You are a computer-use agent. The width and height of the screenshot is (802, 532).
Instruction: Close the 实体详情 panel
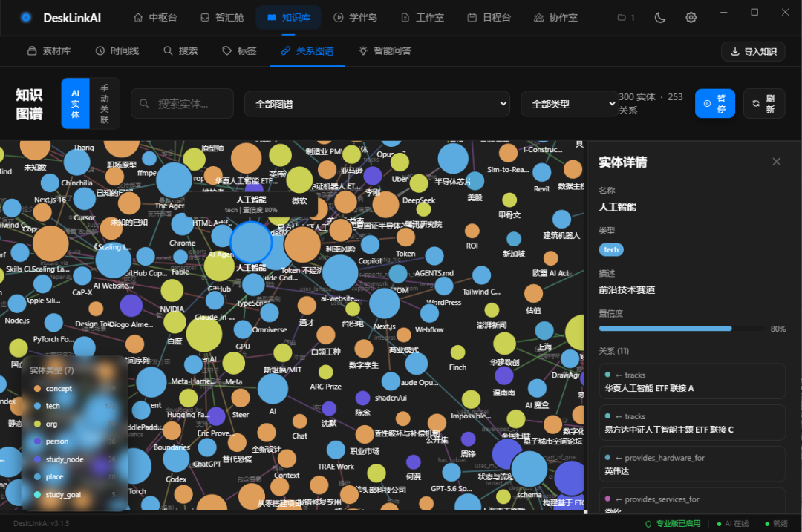pyautogui.click(x=777, y=162)
